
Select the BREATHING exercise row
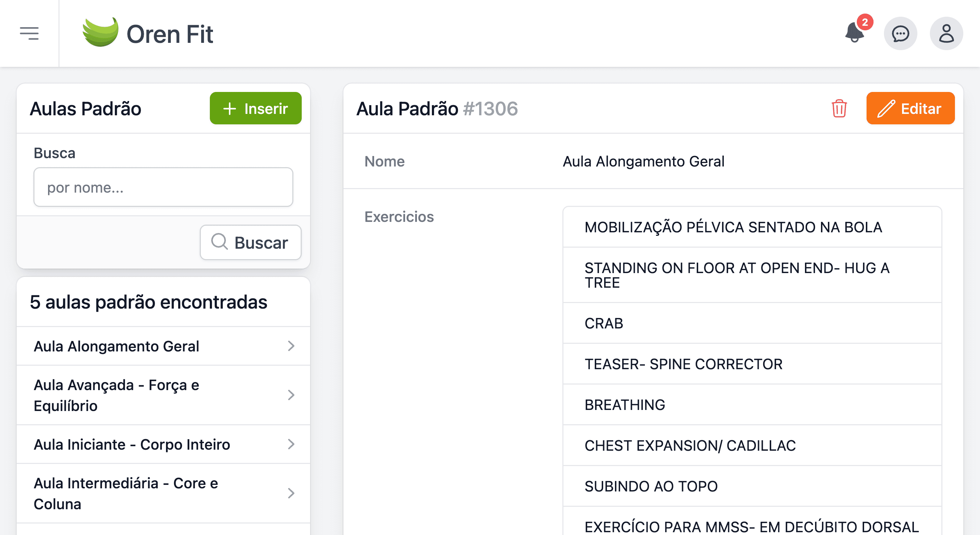click(752, 405)
